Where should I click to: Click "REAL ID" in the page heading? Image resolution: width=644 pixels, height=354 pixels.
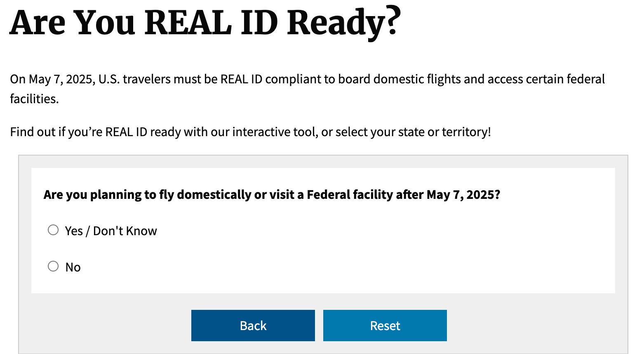pyautogui.click(x=211, y=22)
